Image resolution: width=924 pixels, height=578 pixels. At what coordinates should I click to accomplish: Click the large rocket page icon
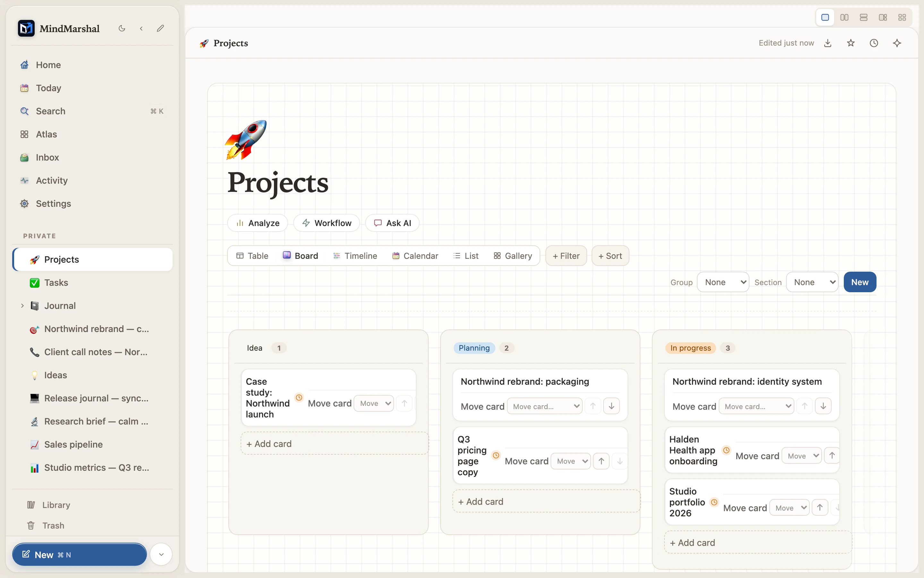[246, 140]
